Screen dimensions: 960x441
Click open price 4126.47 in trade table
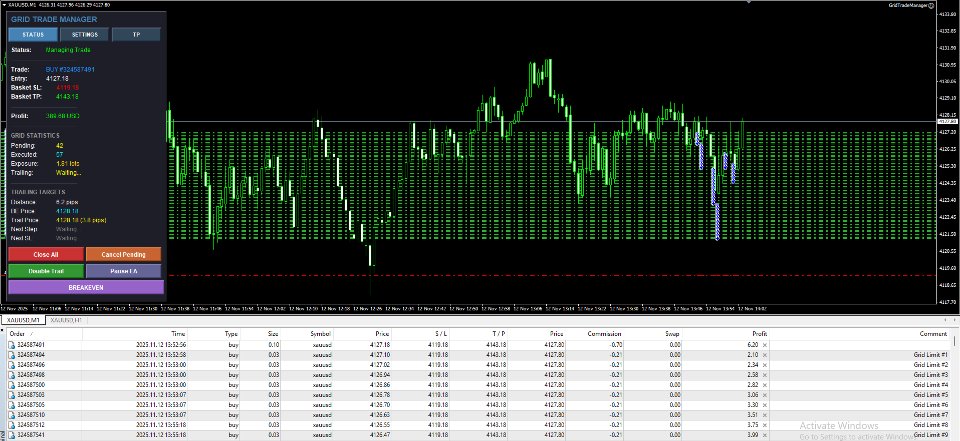pyautogui.click(x=380, y=435)
